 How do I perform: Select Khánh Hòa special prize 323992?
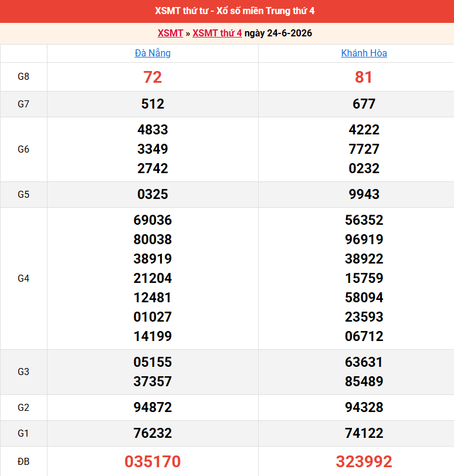tap(364, 462)
